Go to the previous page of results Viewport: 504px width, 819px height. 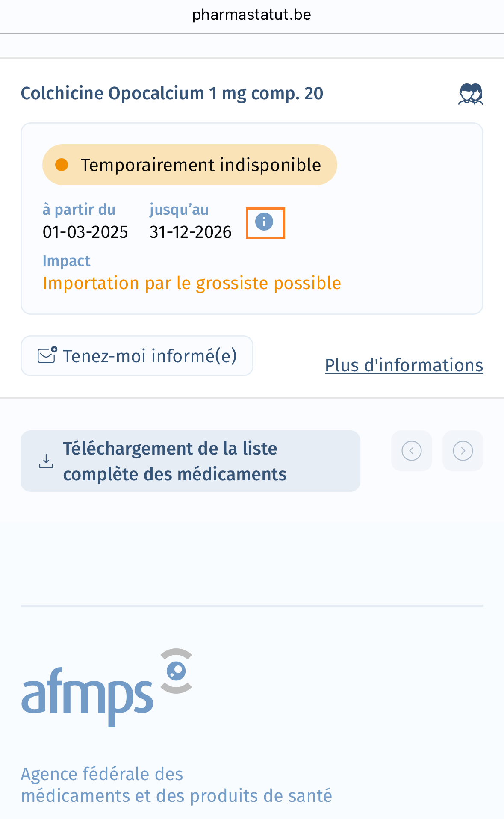tap(411, 451)
